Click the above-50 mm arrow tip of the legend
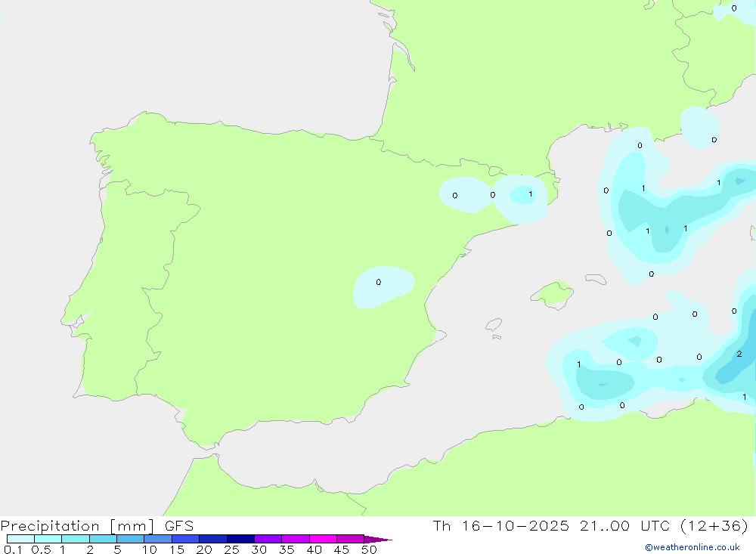This screenshot has height=554, width=756. 377,539
